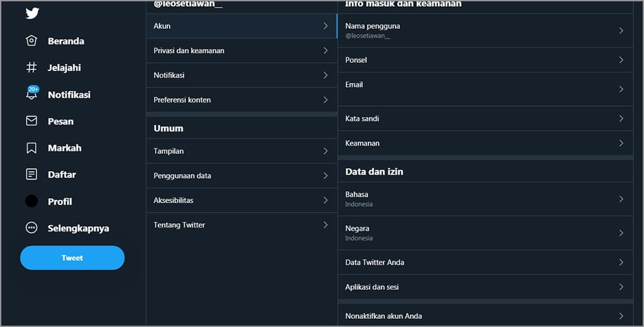The height and width of the screenshot is (327, 644).
Task: Click the Markah bookmark icon
Action: (31, 148)
